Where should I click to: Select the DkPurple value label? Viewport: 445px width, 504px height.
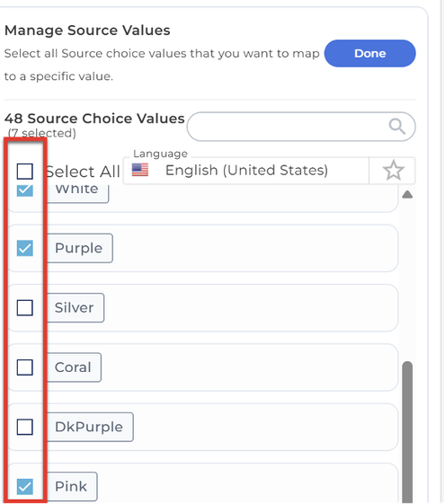pyautogui.click(x=90, y=427)
